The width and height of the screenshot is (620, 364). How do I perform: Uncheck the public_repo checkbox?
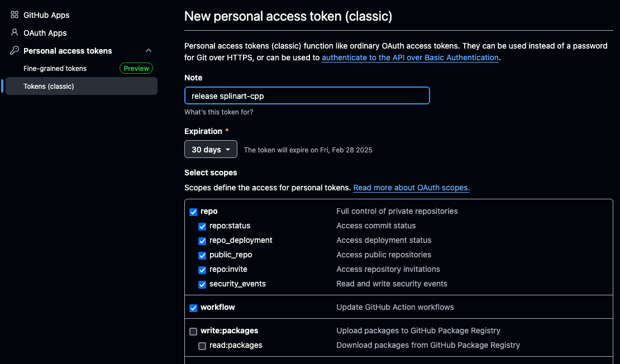[202, 255]
